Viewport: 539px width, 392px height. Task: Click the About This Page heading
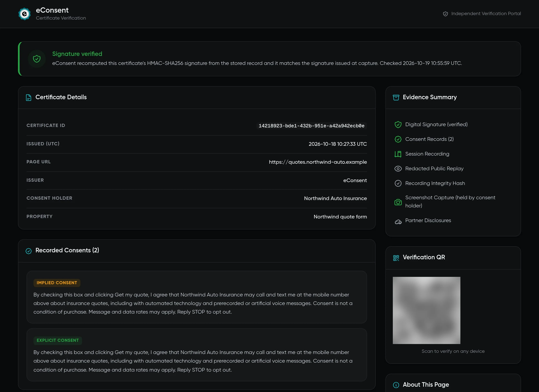coord(426,385)
